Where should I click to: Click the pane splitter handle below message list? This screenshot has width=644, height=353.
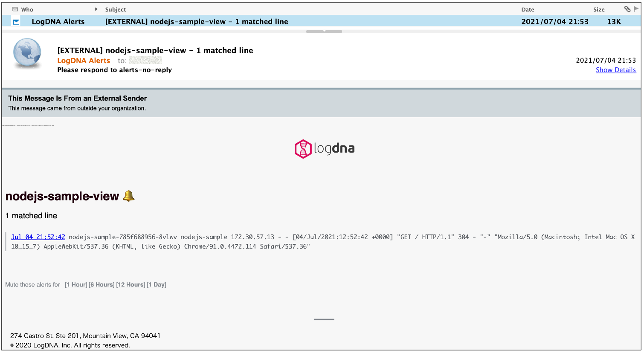point(324,32)
